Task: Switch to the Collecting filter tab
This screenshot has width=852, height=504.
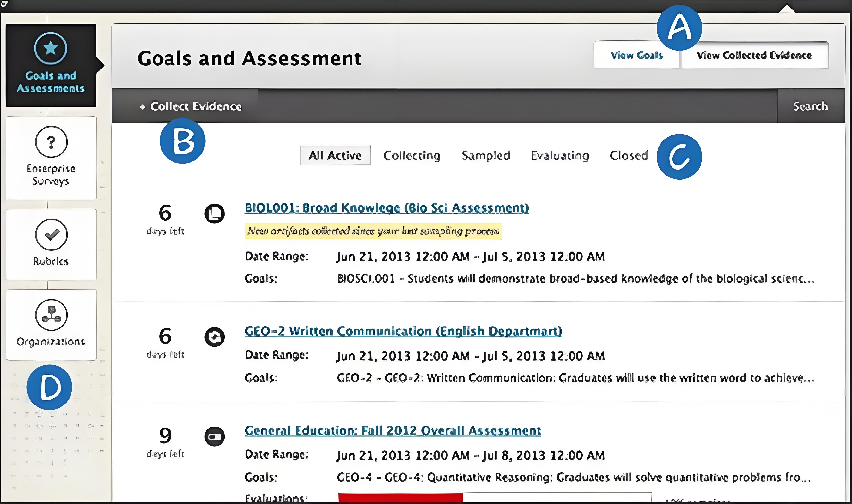Action: coord(411,156)
